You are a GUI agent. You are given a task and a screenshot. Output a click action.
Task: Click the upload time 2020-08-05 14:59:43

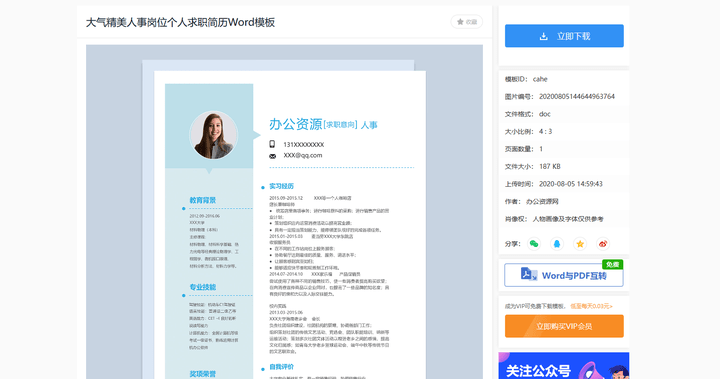(571, 184)
